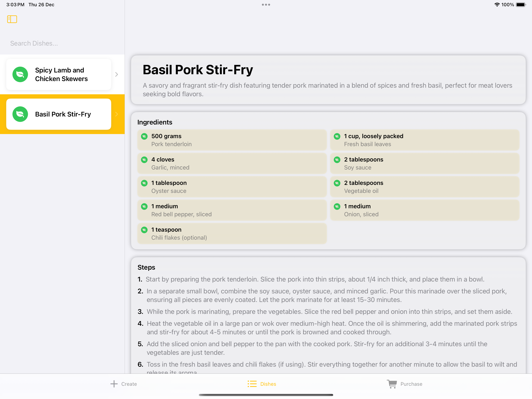Select the Soy sauce ingredient row
The width and height of the screenshot is (532, 399).
[x=425, y=163]
